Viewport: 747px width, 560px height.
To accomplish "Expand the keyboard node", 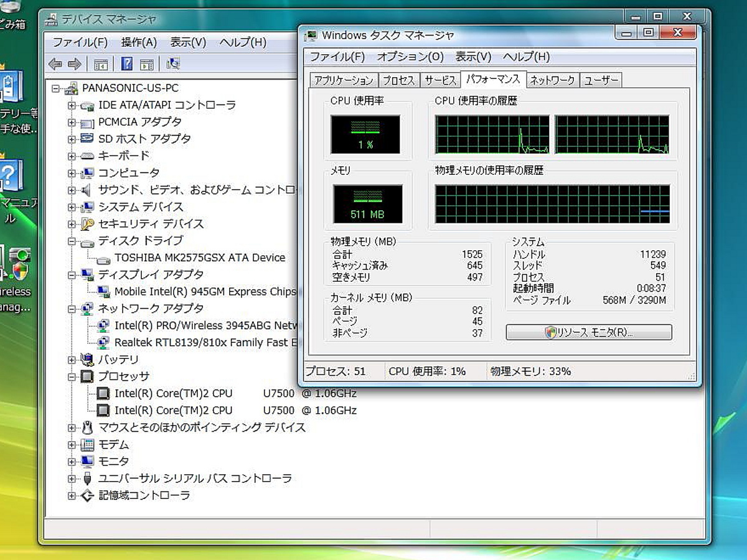I will point(72,156).
